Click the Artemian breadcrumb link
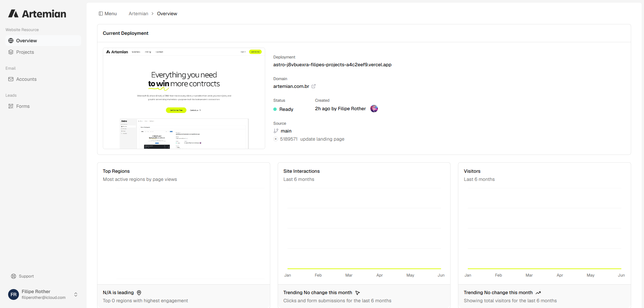 [138, 14]
